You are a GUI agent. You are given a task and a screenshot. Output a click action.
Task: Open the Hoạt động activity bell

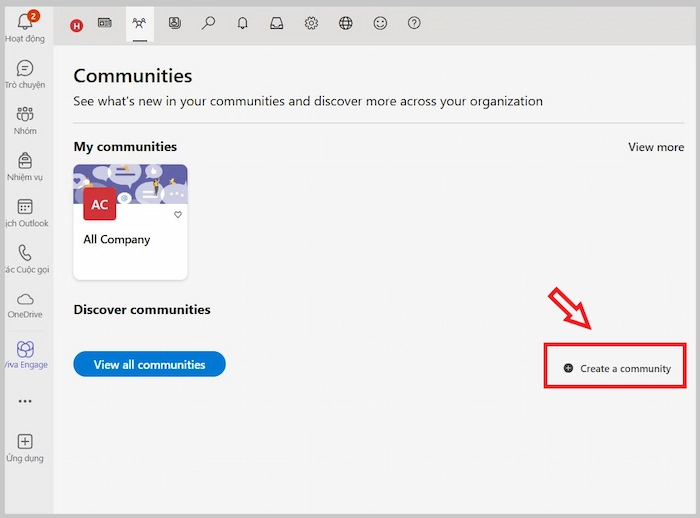pyautogui.click(x=25, y=27)
